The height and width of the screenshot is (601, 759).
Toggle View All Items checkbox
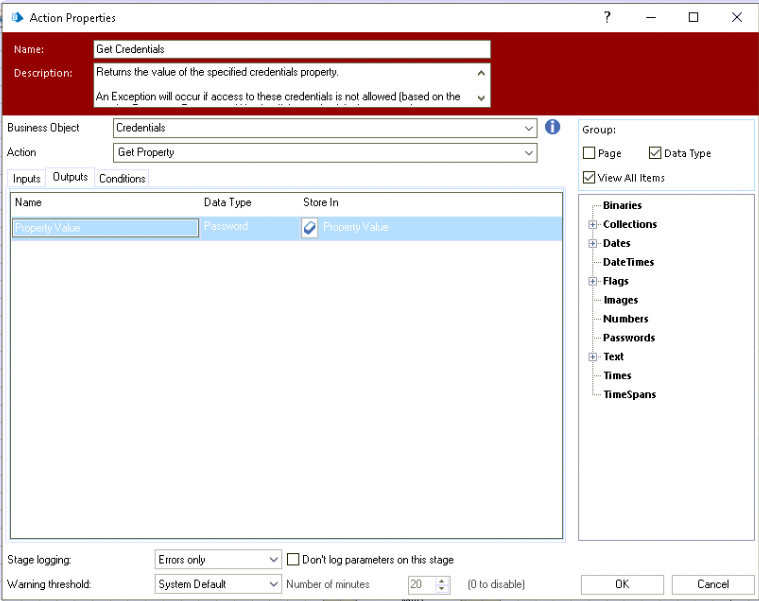coord(590,178)
